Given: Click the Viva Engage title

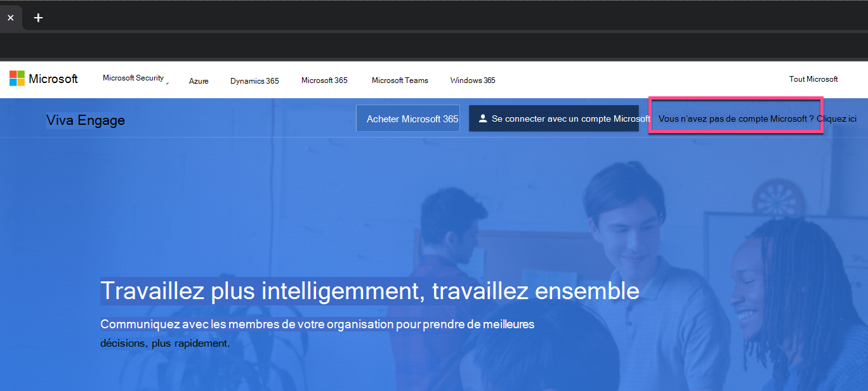Looking at the screenshot, I should pyautogui.click(x=86, y=120).
